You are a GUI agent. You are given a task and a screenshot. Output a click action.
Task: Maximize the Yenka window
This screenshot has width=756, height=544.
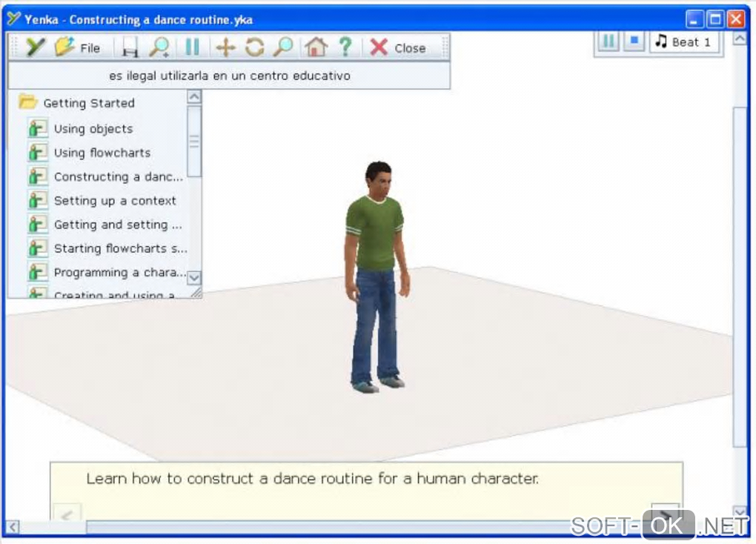(715, 19)
